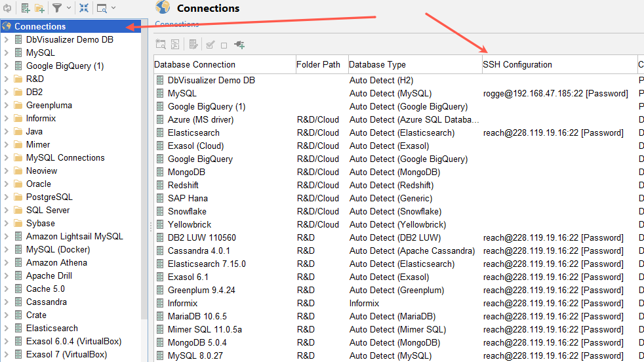
Task: Sort by SSH Configuration column header
Action: coord(517,64)
